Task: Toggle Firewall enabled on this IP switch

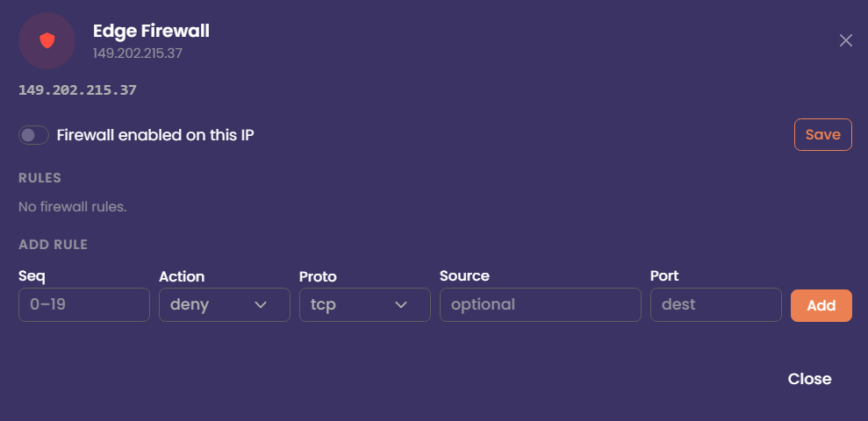Action: 33,135
